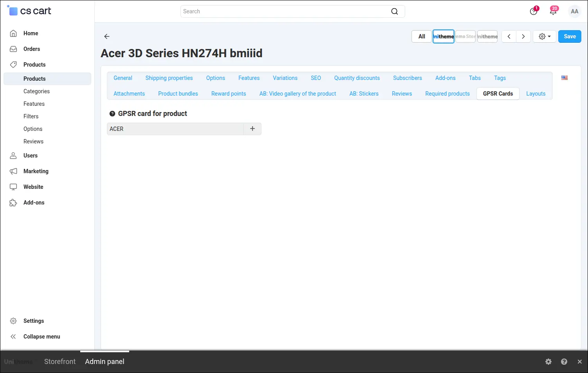The height and width of the screenshot is (373, 588).
Task: Focus the Search input field
Action: point(286,11)
